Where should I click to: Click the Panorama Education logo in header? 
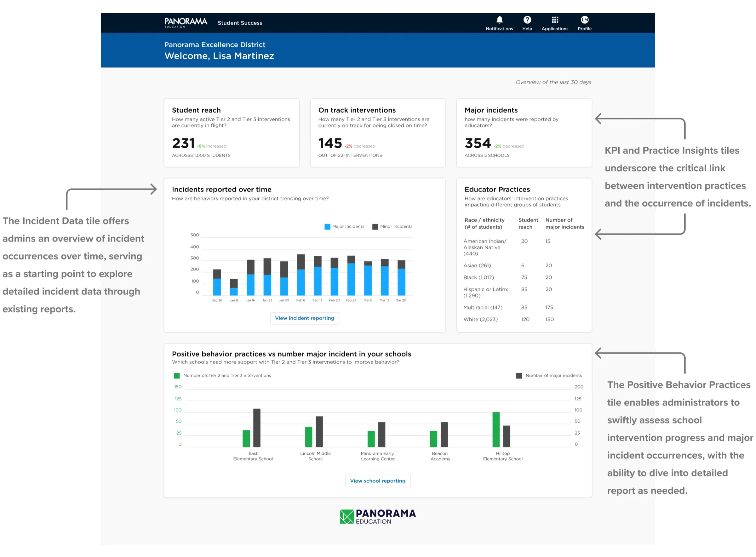[x=186, y=23]
